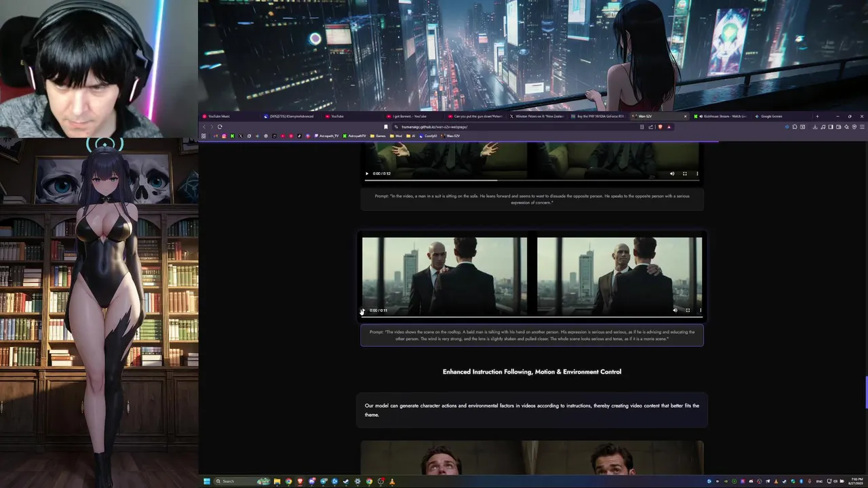Open the Wan-S2V bookmark

tap(450, 136)
